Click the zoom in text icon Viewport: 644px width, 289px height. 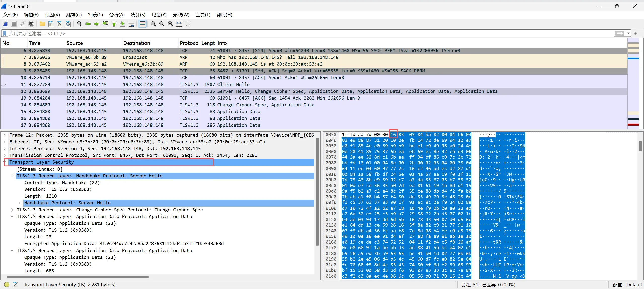pyautogui.click(x=153, y=24)
